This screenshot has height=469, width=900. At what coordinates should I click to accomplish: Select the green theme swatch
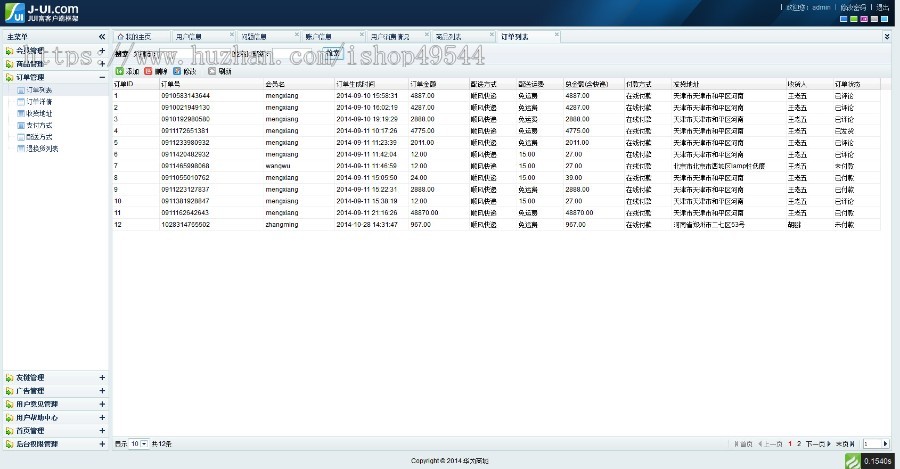[x=854, y=19]
